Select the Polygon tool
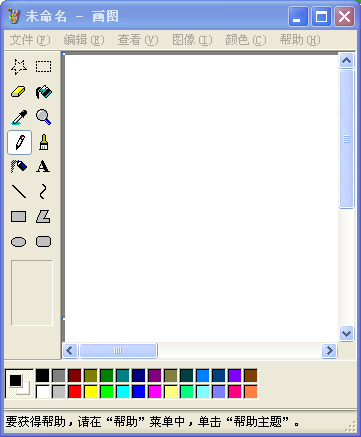 [x=44, y=217]
